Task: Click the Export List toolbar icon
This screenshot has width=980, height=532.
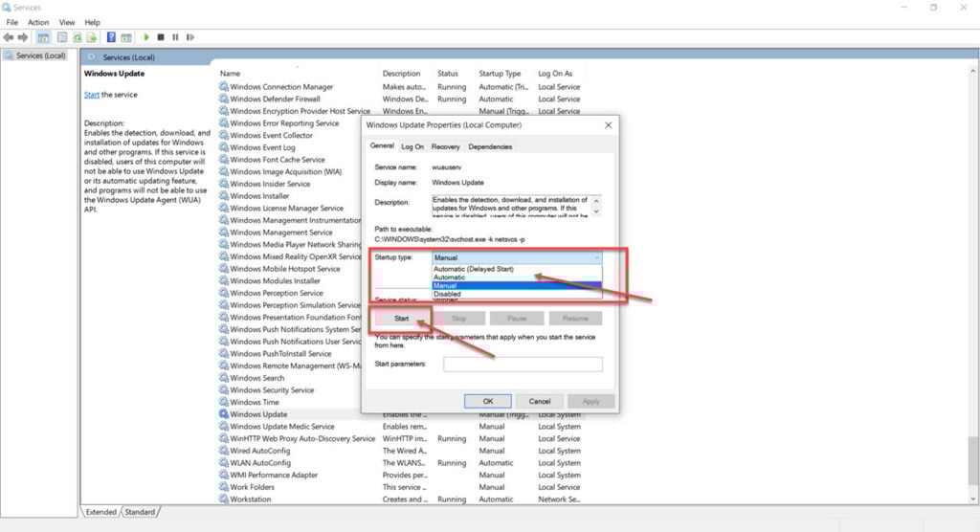Action: point(92,37)
